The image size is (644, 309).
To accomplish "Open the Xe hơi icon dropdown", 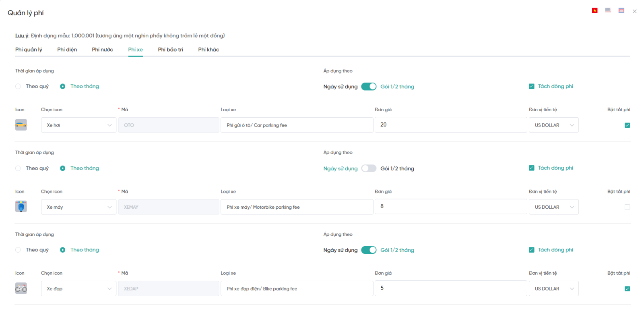I will point(78,125).
